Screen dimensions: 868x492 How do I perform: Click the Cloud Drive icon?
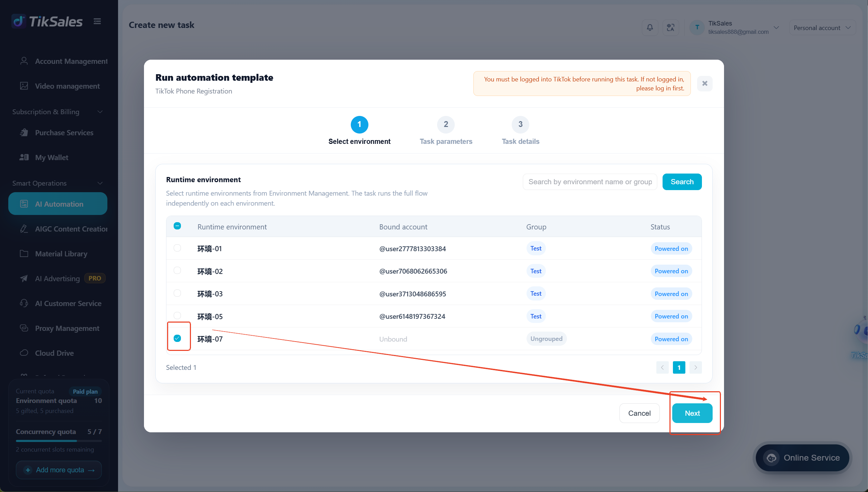24,353
